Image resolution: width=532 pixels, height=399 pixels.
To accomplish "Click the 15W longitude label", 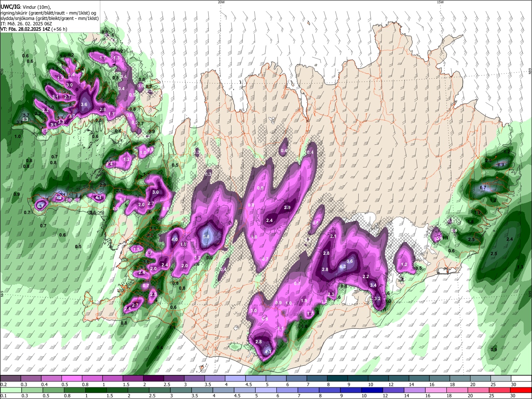I will (x=440, y=2).
